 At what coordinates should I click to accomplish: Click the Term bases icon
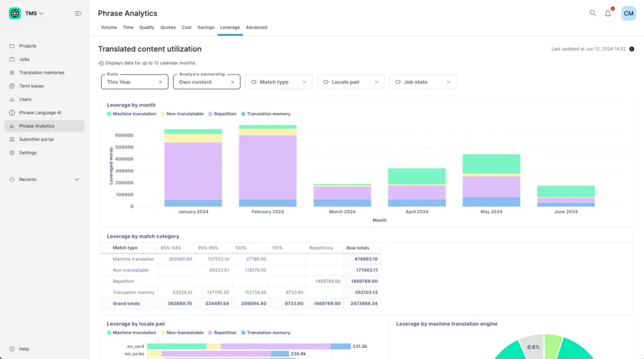tap(12, 86)
